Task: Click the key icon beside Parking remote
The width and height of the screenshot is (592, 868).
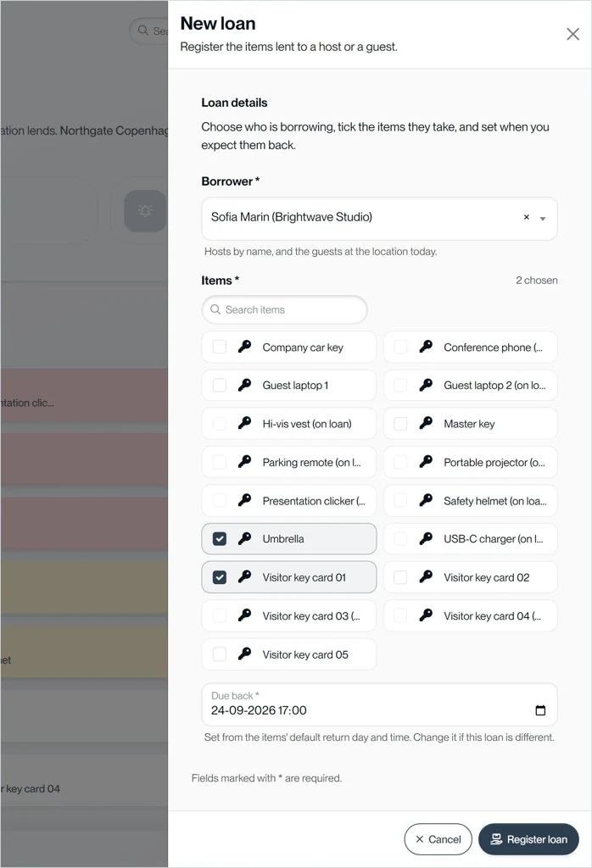Action: pos(244,462)
